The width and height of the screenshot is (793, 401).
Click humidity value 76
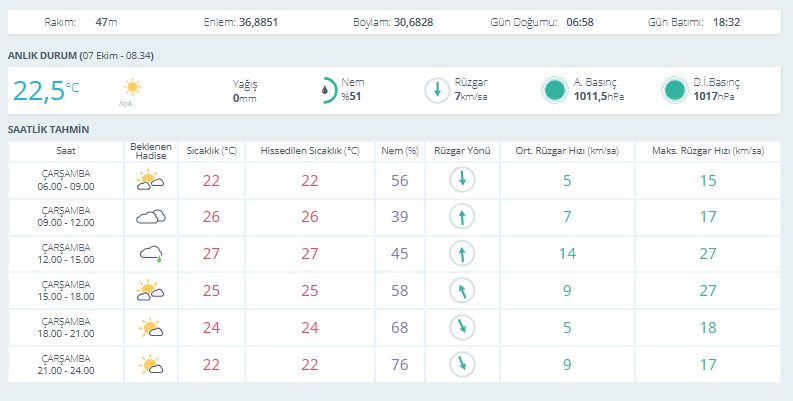tap(400, 365)
